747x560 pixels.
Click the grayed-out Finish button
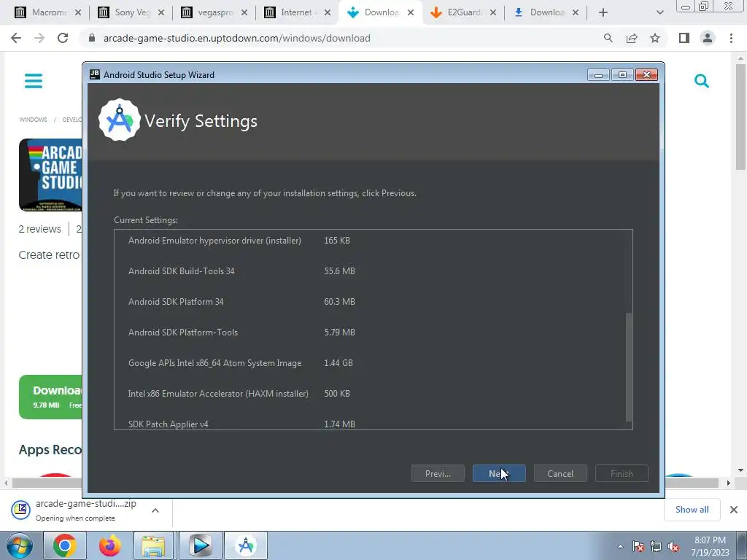coord(622,473)
